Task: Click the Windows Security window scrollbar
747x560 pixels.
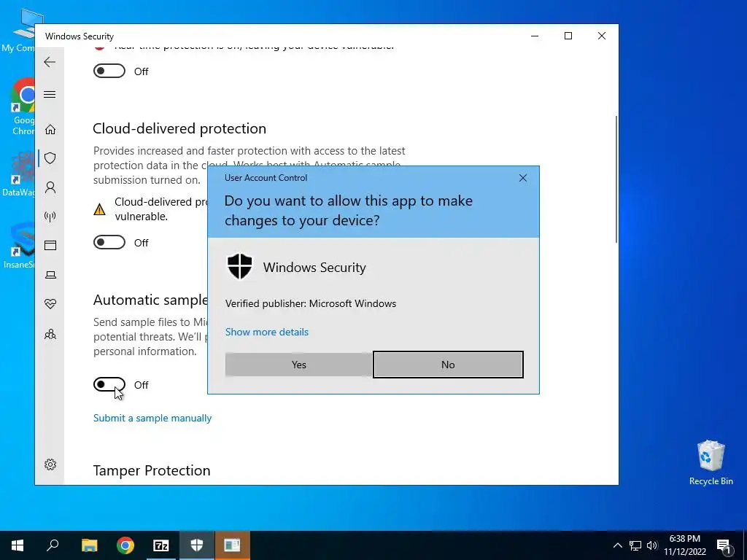Action: [616, 179]
